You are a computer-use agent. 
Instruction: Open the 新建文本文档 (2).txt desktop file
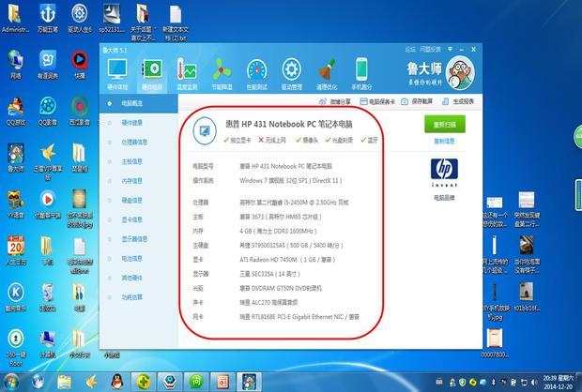[176, 23]
